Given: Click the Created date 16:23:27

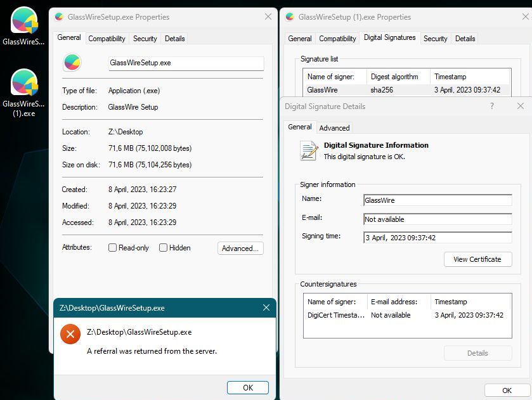Looking at the screenshot, I should click(x=143, y=190).
